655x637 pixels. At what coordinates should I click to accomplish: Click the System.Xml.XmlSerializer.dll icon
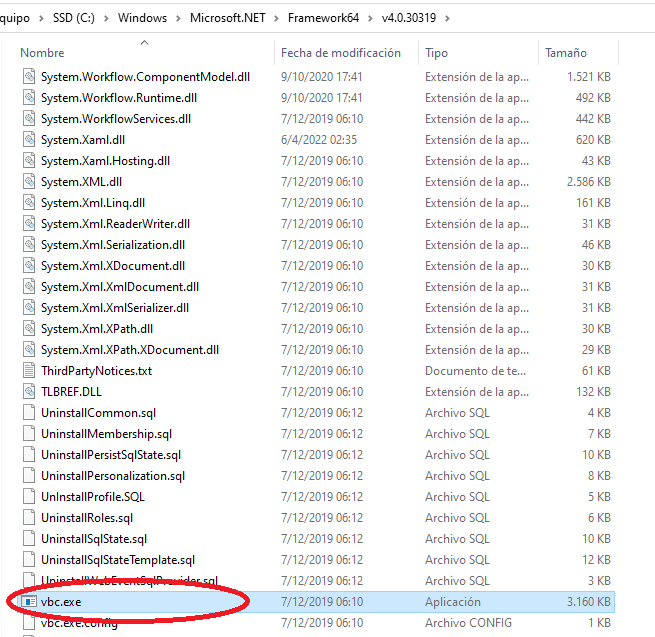tap(29, 308)
